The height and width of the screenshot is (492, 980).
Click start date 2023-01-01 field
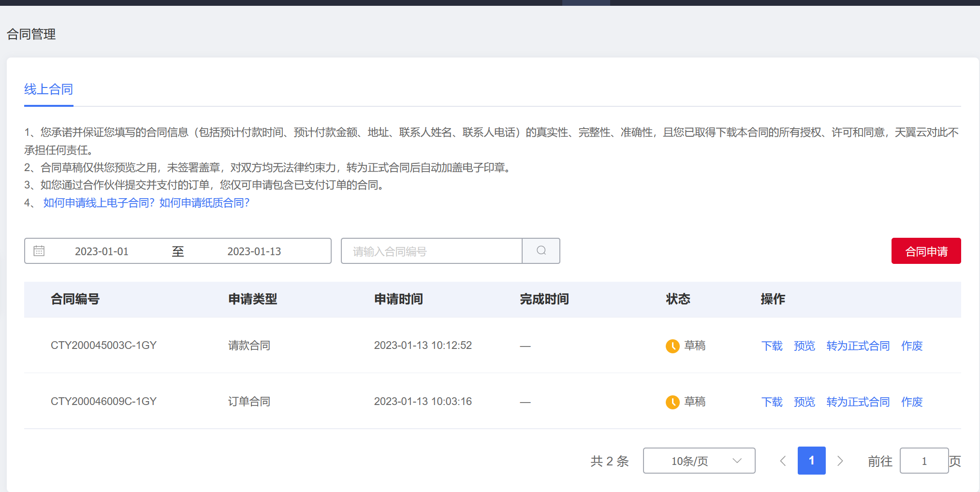point(102,251)
